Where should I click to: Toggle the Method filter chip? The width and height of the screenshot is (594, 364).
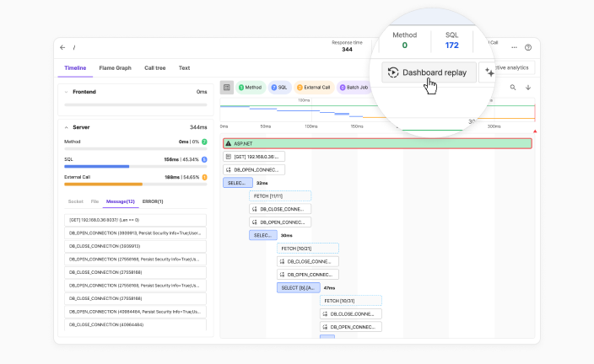250,87
